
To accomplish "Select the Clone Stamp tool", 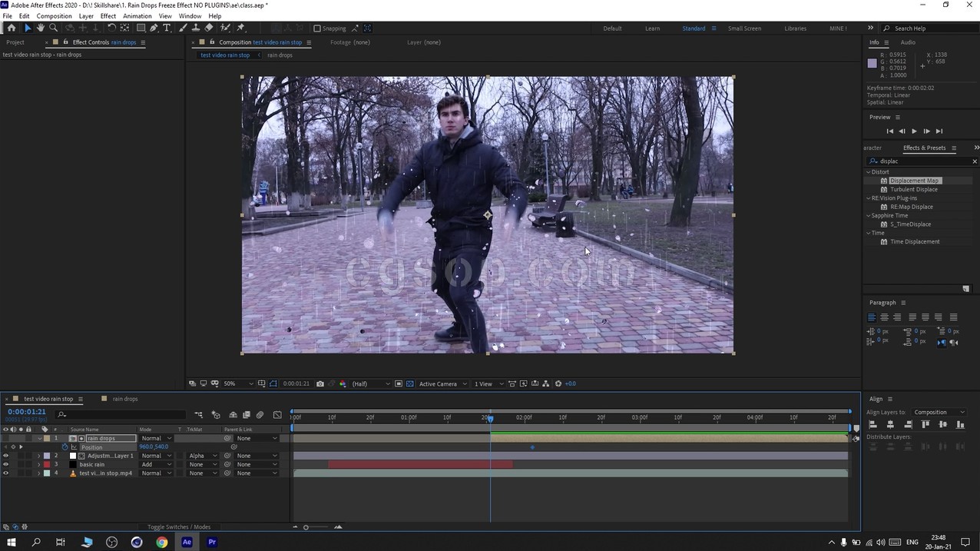I will [x=196, y=28].
